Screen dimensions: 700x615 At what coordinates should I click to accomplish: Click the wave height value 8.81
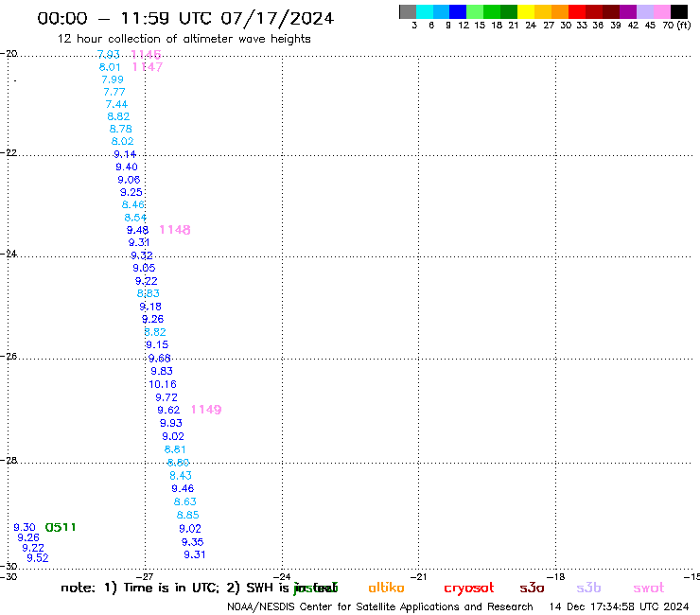(x=175, y=449)
